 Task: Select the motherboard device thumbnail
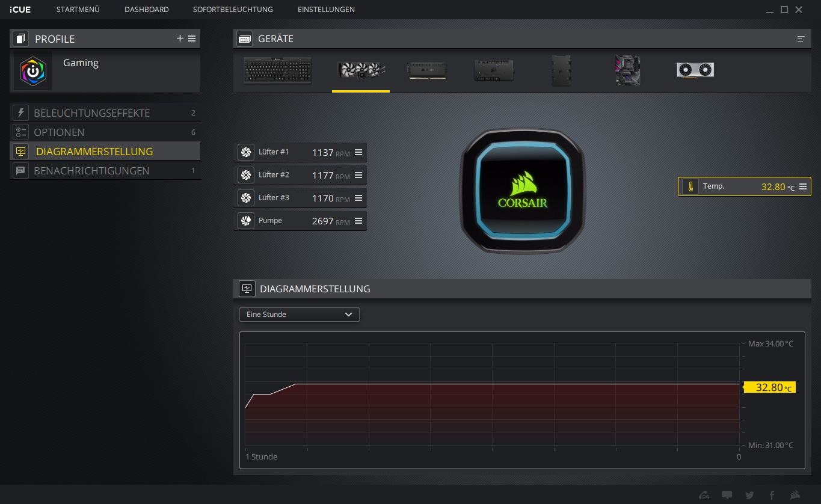[627, 70]
